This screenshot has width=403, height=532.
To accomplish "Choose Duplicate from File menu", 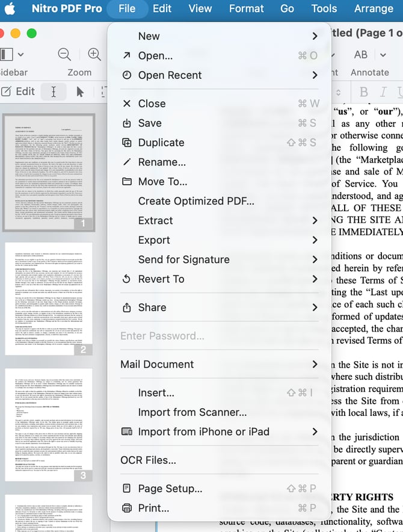I will click(x=219, y=143).
